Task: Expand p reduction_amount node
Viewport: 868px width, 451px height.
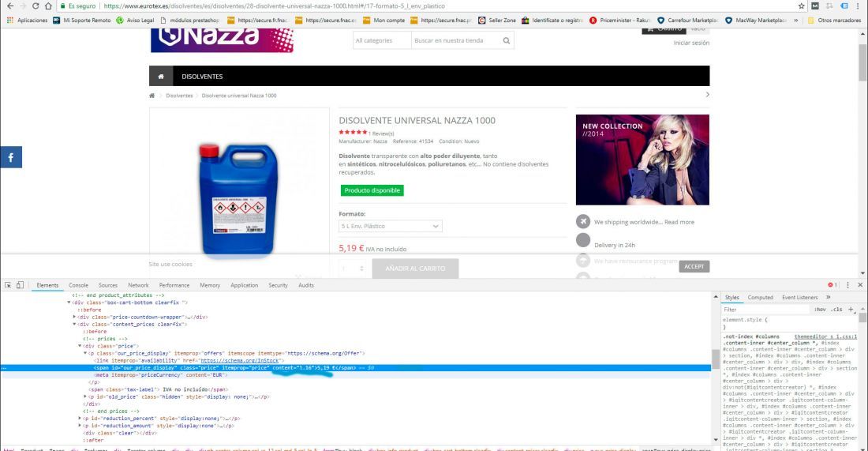Action: pyautogui.click(x=80, y=426)
